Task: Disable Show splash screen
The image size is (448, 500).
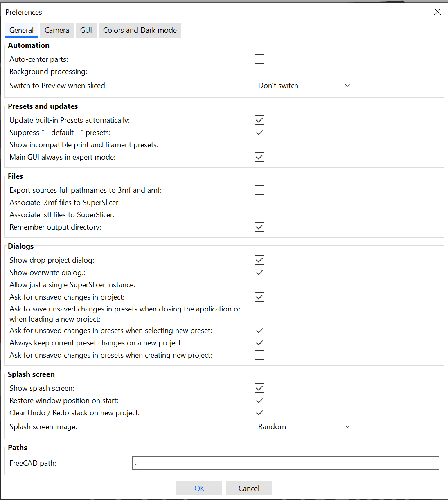Action: coord(259,388)
